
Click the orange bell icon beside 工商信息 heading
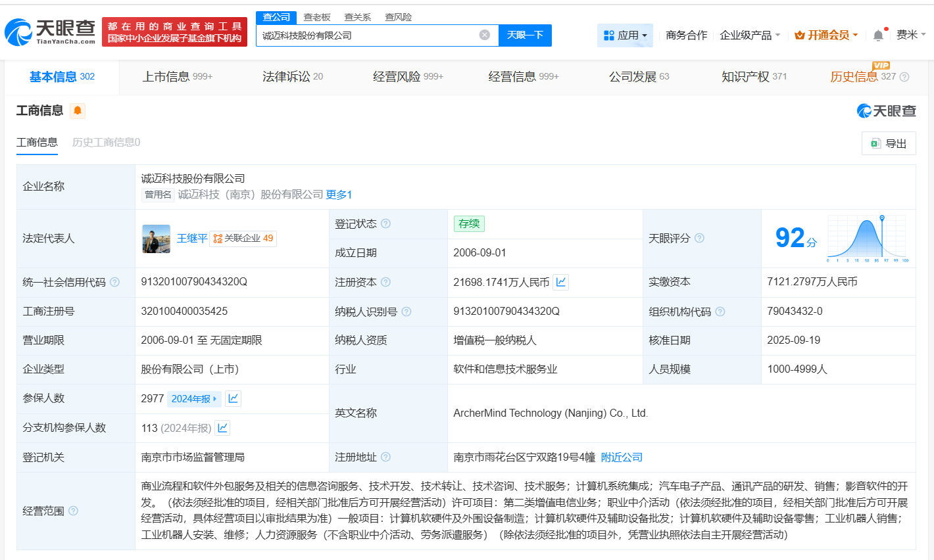point(77,111)
